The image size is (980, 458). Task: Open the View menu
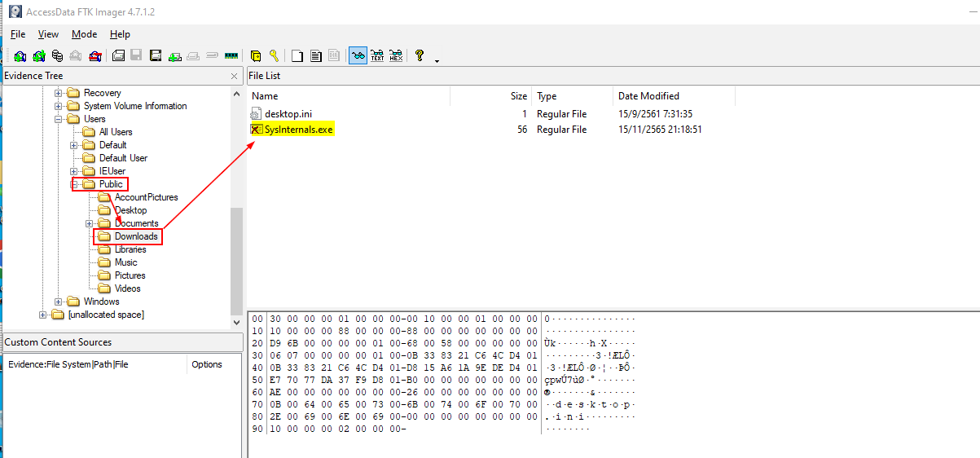[48, 34]
